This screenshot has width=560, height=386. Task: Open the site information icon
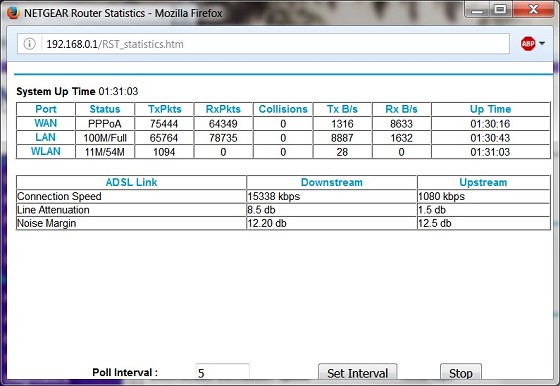pyautogui.click(x=29, y=44)
